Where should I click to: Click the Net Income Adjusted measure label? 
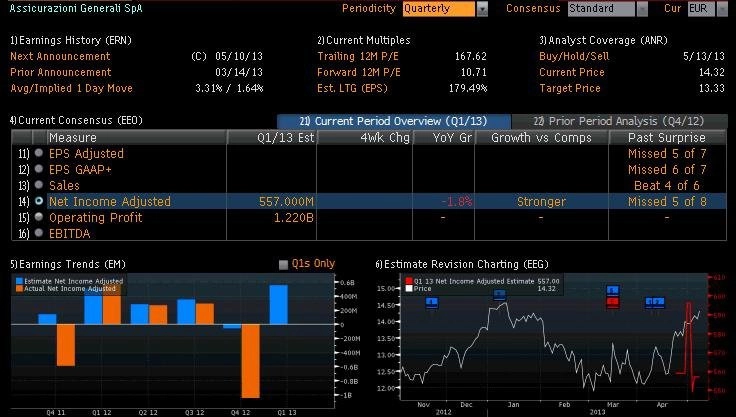pyautogui.click(x=110, y=201)
